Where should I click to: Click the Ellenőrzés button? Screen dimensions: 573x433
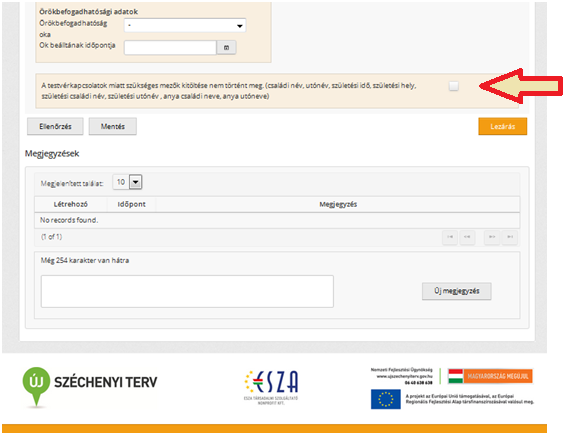55,126
